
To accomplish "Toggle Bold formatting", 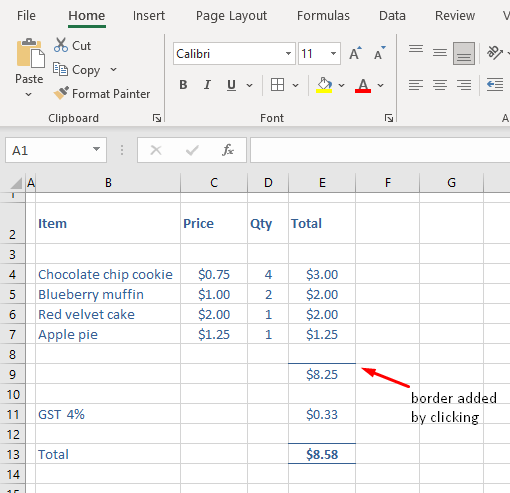I will click(x=183, y=85).
